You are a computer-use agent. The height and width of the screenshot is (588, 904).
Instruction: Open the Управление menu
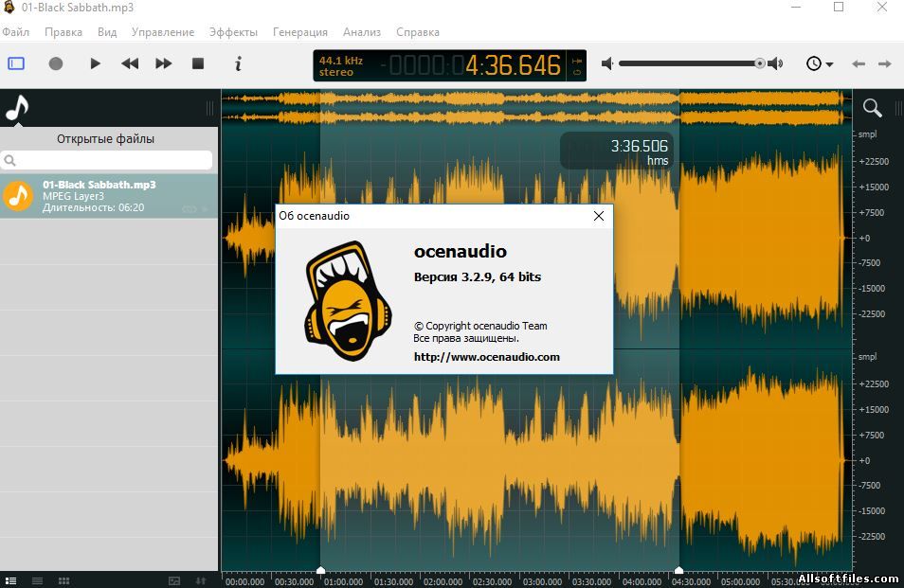[163, 32]
